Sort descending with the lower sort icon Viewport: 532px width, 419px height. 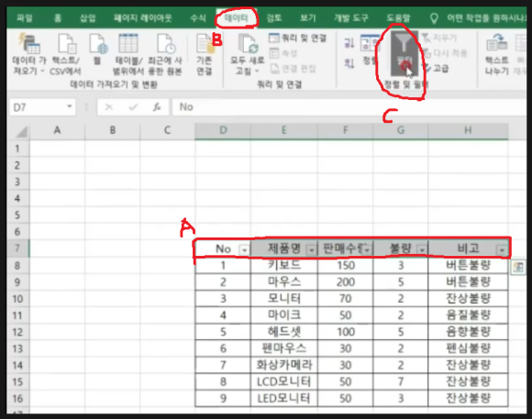pos(349,62)
